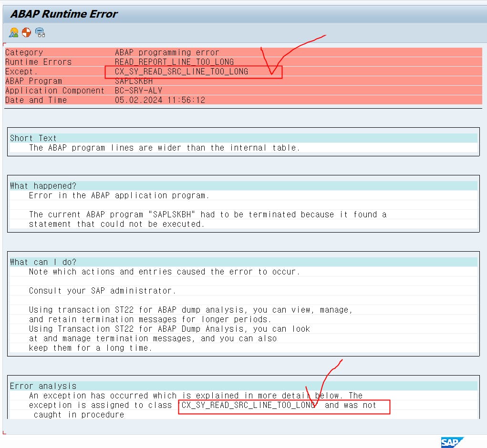
Task: Click line 'Consult your SAP administrator.'
Action: (103, 291)
